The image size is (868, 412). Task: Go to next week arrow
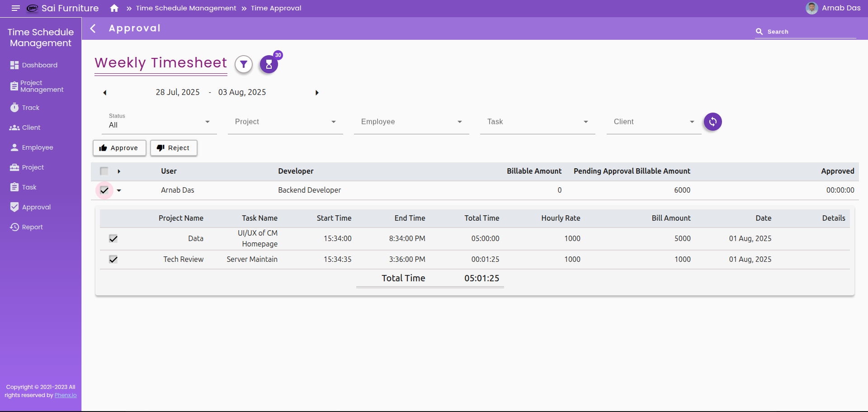pos(317,93)
